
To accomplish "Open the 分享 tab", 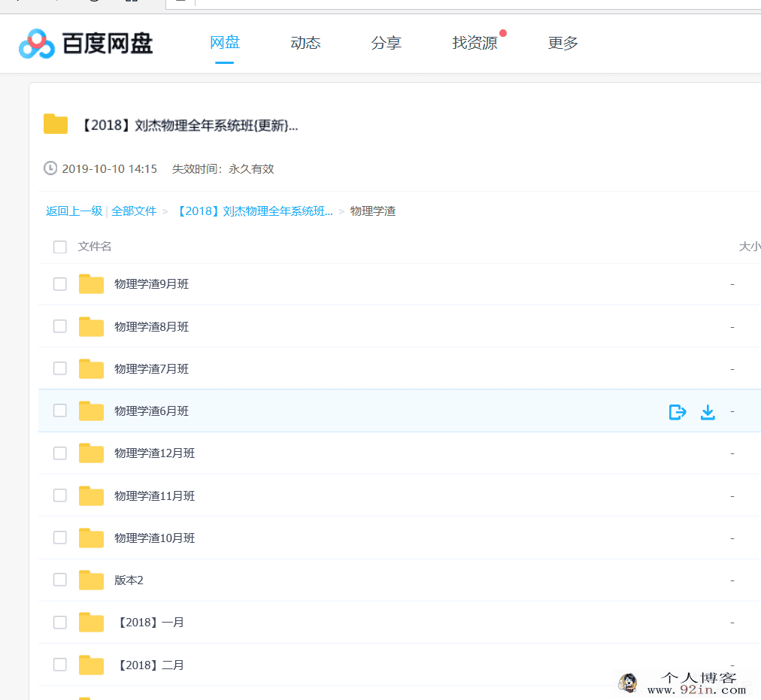I will coord(386,43).
